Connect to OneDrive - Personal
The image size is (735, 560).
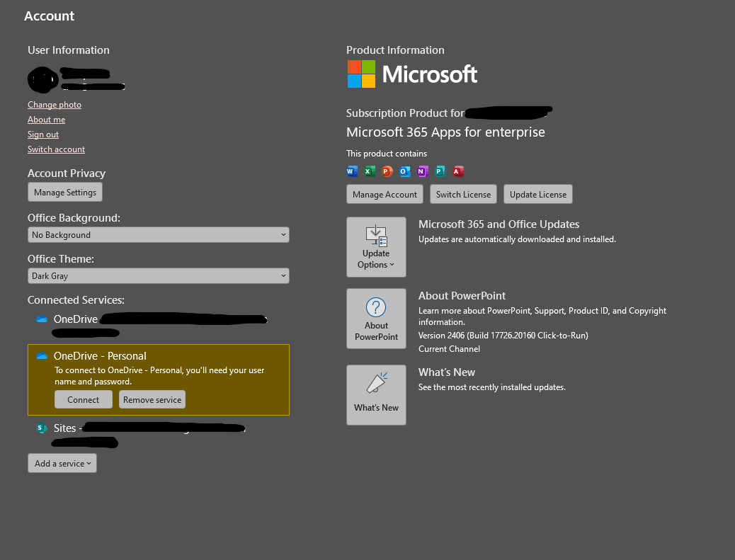[x=84, y=400]
